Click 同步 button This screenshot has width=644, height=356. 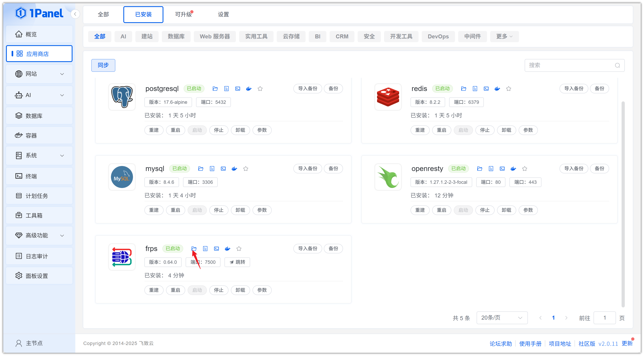click(103, 65)
